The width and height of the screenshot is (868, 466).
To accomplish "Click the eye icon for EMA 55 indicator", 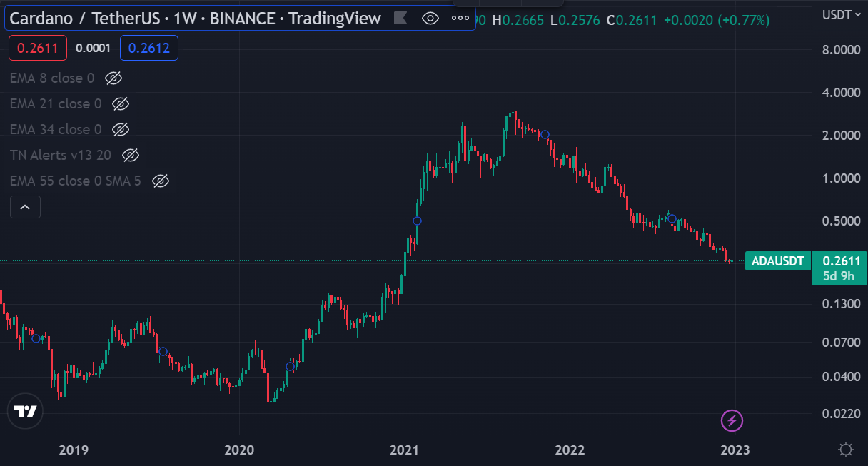I will [x=161, y=181].
